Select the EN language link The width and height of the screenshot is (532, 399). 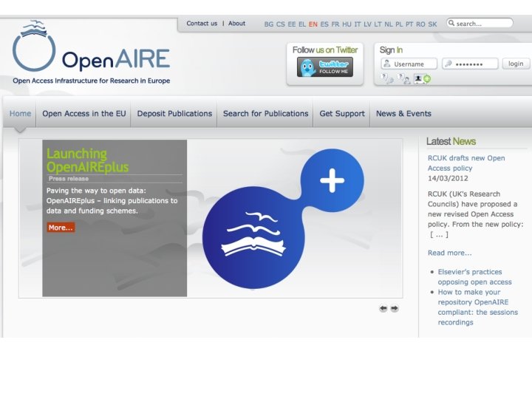[x=313, y=24]
